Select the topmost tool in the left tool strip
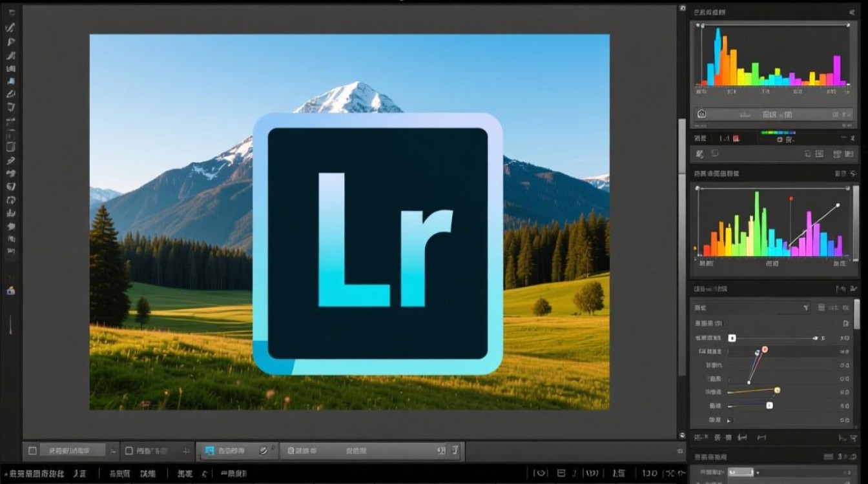Image resolution: width=868 pixels, height=484 pixels. point(11,12)
